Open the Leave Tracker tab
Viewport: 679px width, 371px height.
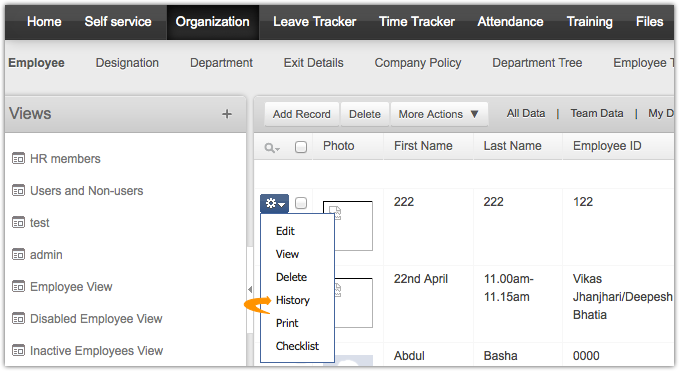(x=315, y=22)
